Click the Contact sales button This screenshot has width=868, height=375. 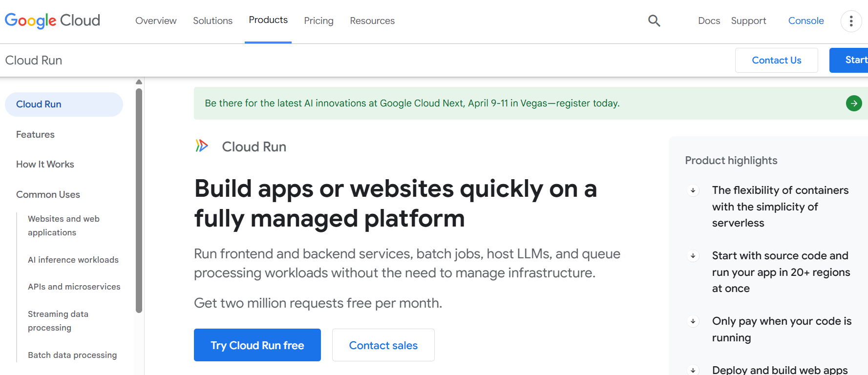coord(383,345)
